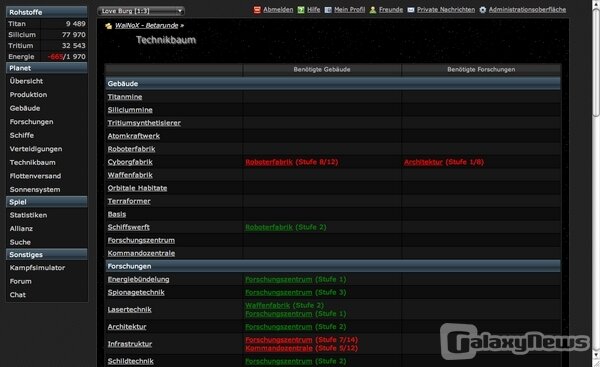Click the Benötigte Forschungen column header
This screenshot has width=600, height=367.
[x=481, y=70]
